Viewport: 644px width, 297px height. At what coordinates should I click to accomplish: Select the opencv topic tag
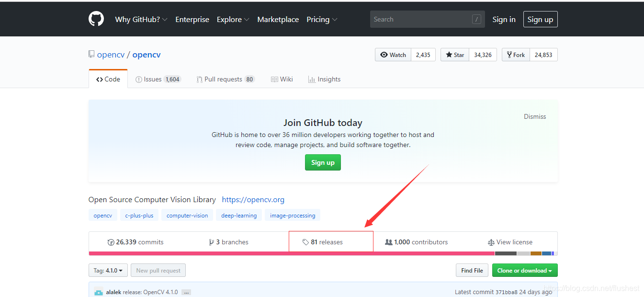pos(102,215)
